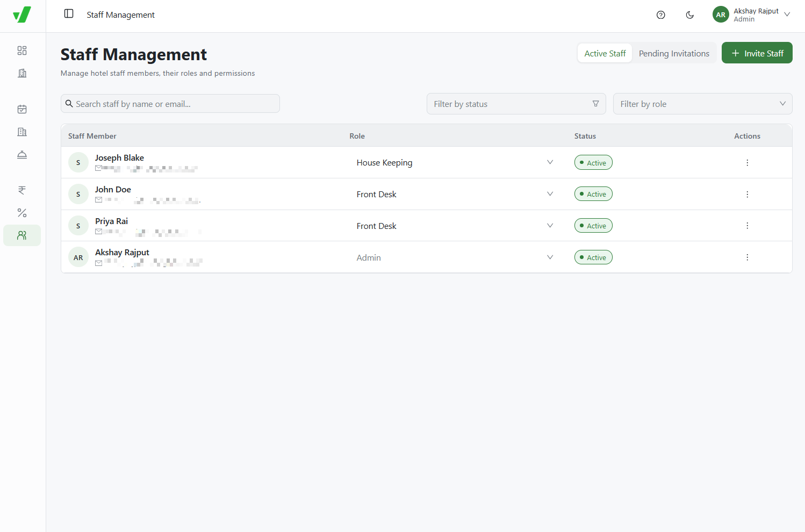Click the green checkmark app logo
This screenshot has height=532, width=805.
coord(22,15)
